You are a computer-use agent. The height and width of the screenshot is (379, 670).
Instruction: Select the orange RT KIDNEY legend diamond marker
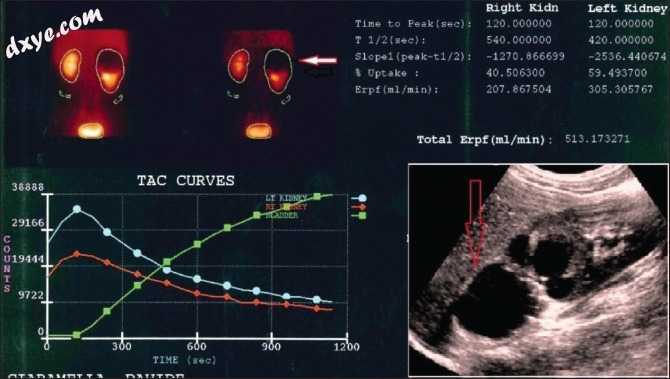point(362,207)
